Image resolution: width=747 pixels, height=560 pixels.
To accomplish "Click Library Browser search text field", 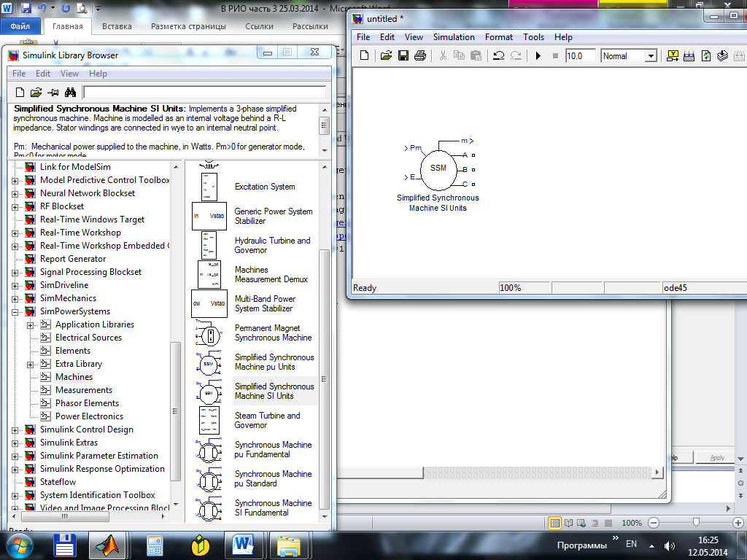I will 205,93.
